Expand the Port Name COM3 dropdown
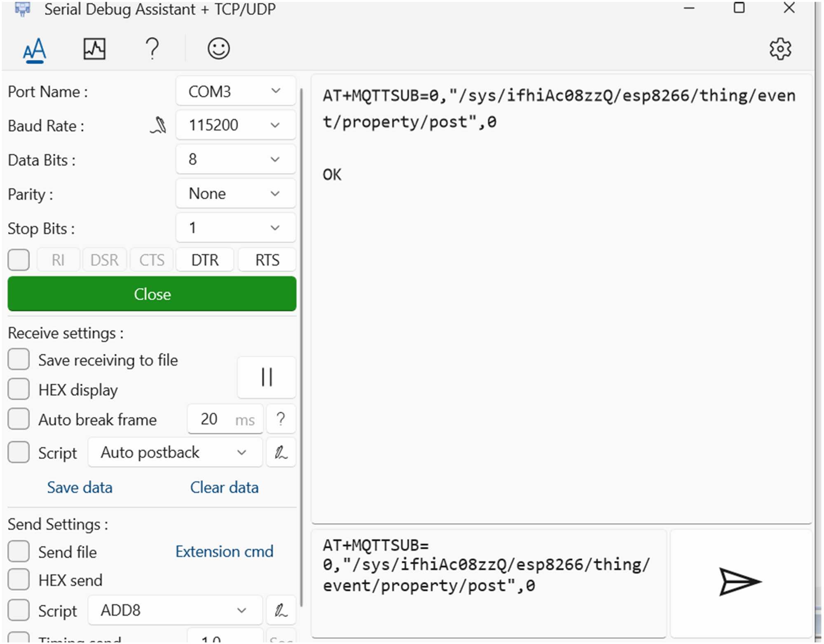 [x=236, y=91]
